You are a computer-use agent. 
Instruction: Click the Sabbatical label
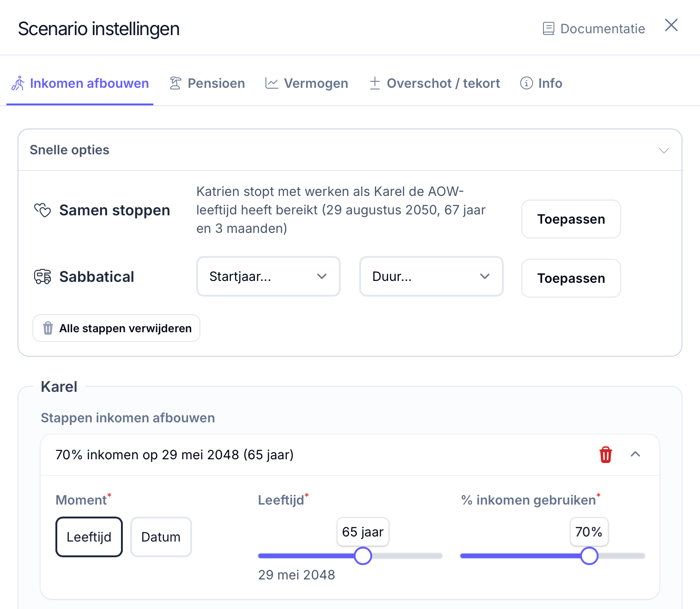[x=97, y=277]
